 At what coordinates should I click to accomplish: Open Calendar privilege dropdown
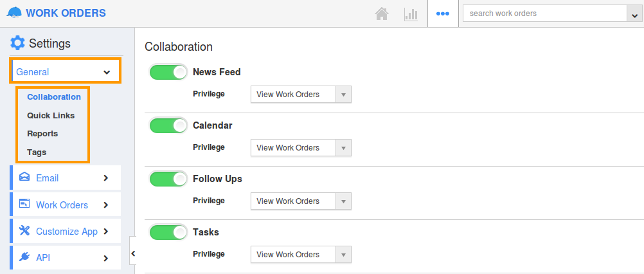pos(301,148)
